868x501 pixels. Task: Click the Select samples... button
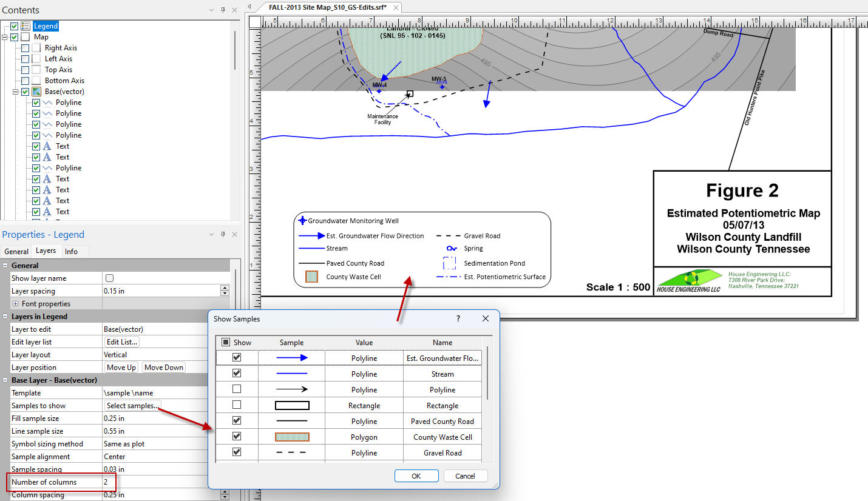pyautogui.click(x=133, y=406)
